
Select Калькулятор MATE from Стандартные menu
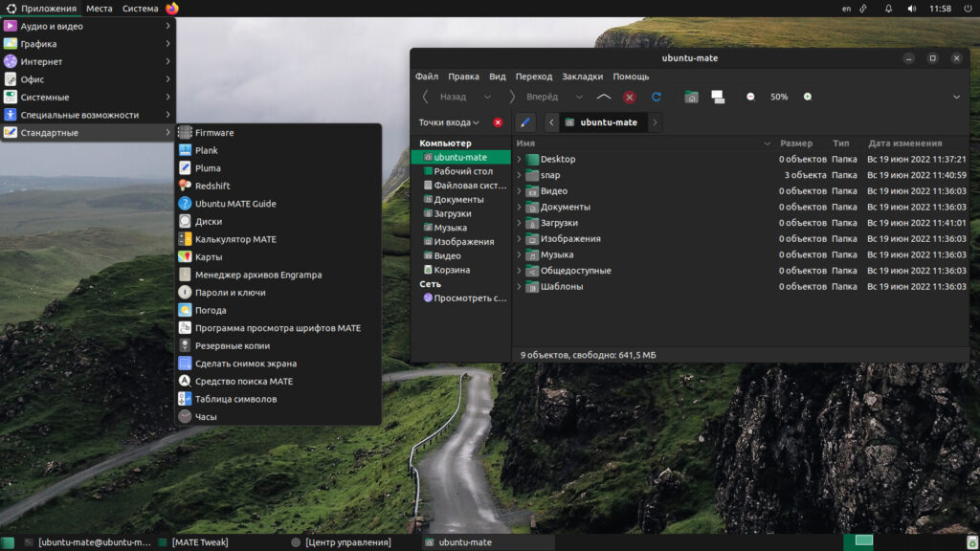(235, 239)
